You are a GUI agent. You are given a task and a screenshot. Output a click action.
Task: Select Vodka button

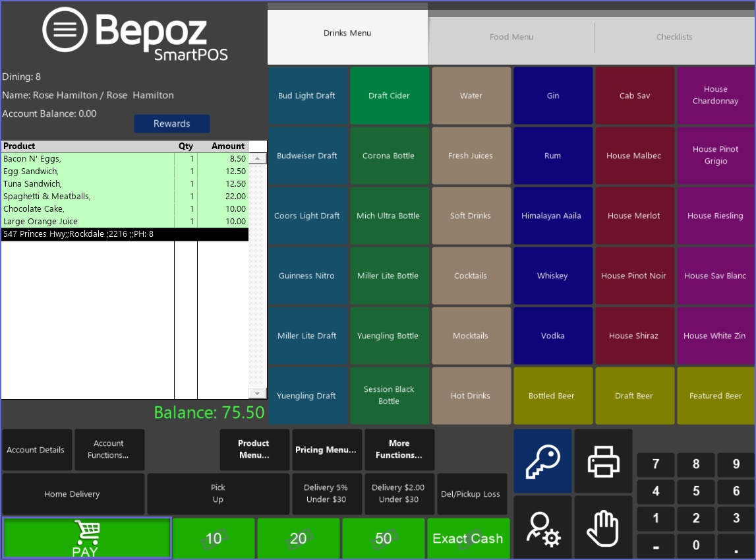(553, 336)
